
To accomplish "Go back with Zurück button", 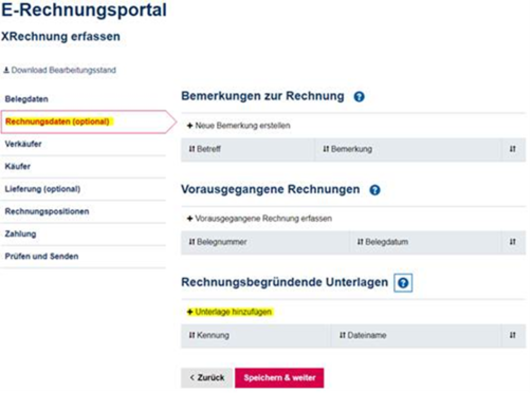I will (x=207, y=378).
